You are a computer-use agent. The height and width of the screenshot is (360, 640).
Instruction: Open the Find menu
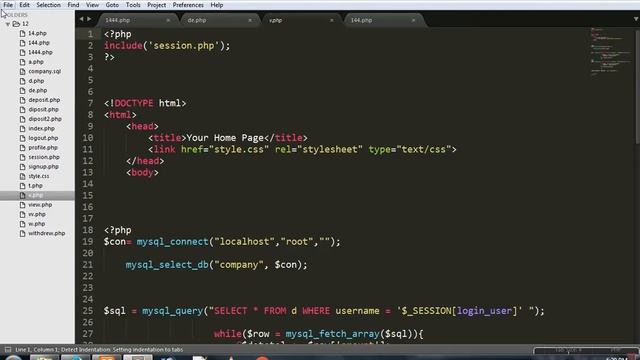tap(73, 5)
